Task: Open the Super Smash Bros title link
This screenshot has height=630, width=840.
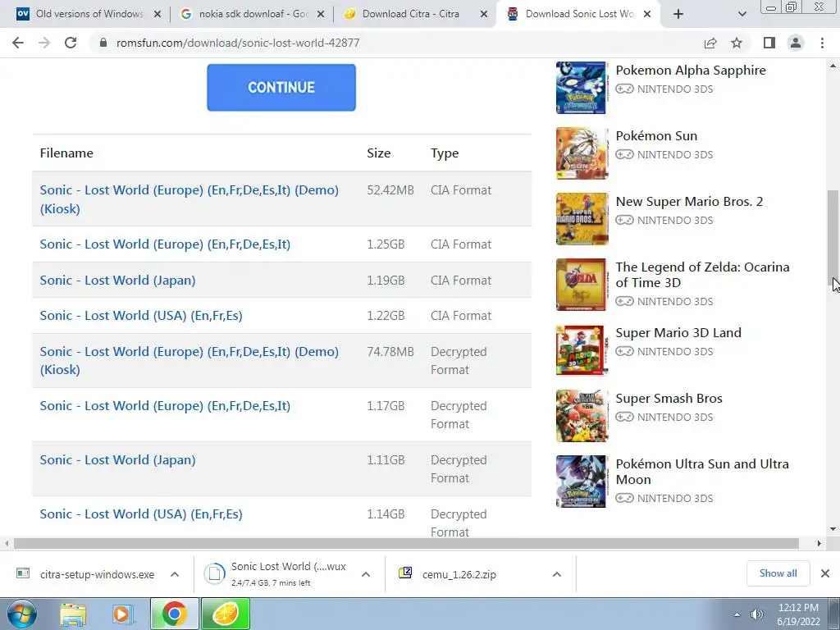Action: point(669,399)
